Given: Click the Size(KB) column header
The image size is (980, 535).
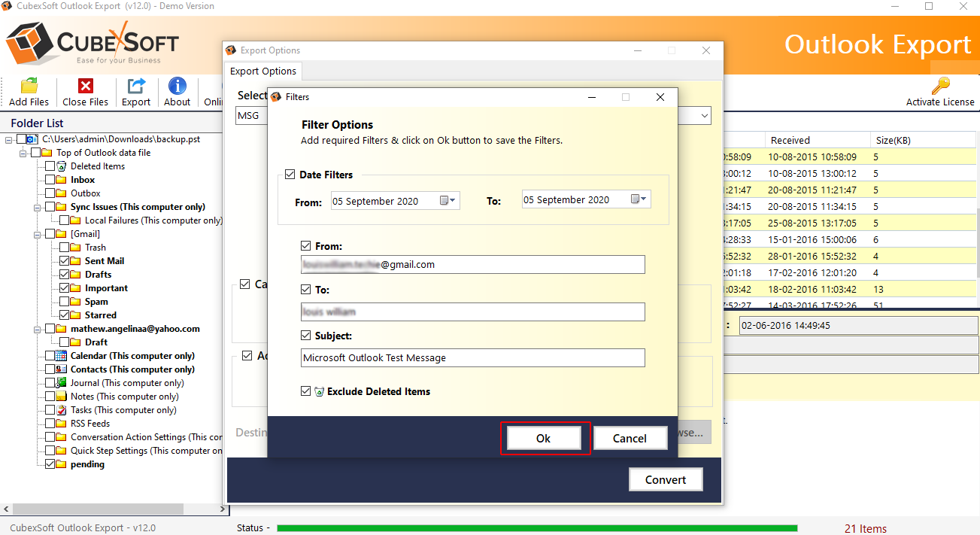Looking at the screenshot, I should (924, 140).
